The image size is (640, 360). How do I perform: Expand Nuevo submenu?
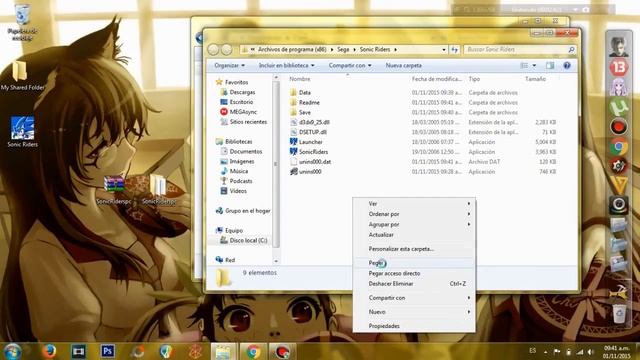point(414,311)
